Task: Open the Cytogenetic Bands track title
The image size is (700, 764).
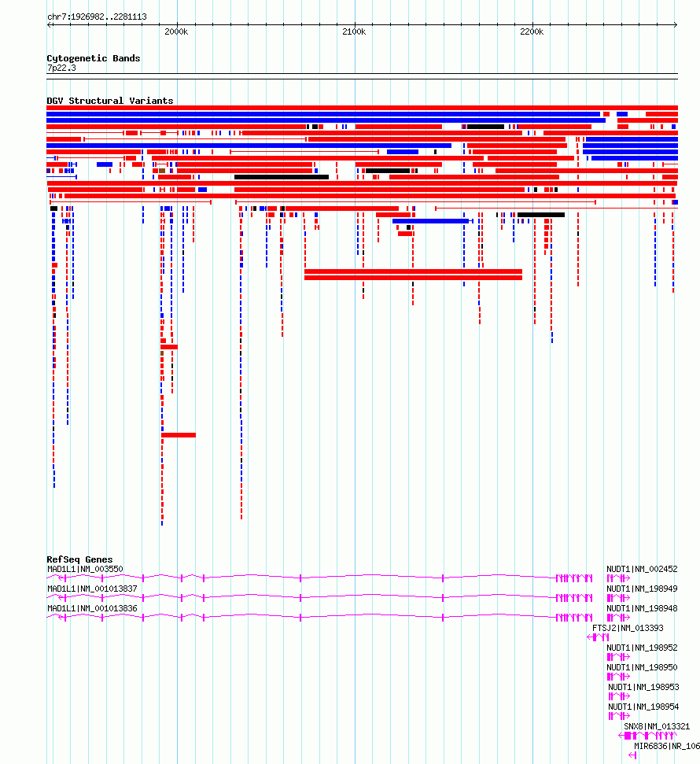Action: [94, 58]
